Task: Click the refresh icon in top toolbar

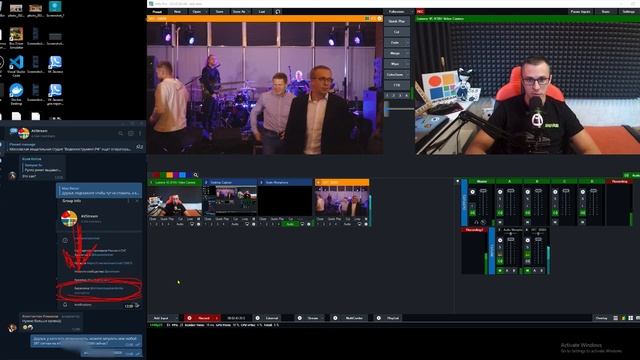Action: [x=278, y=11]
